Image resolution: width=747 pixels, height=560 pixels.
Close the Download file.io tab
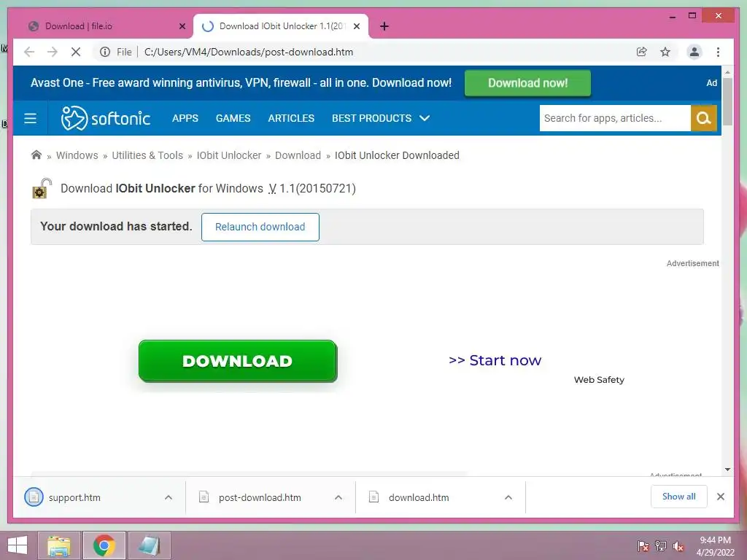[182, 26]
